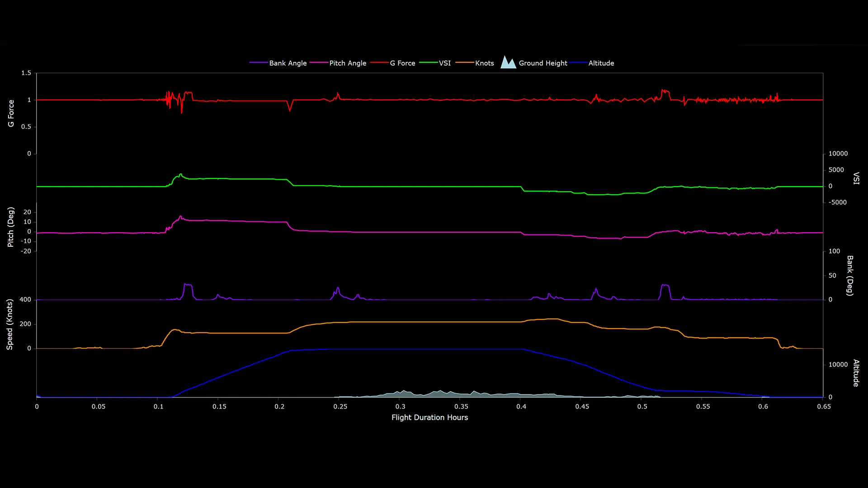Click the Knots legend entry text
The width and height of the screenshot is (868, 488).
click(484, 63)
